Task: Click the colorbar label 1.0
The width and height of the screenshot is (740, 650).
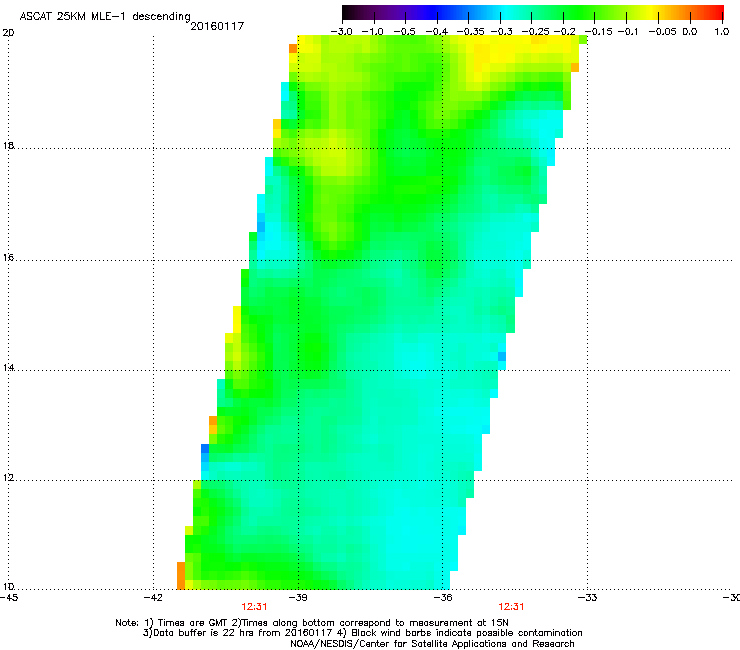Action: tap(722, 32)
